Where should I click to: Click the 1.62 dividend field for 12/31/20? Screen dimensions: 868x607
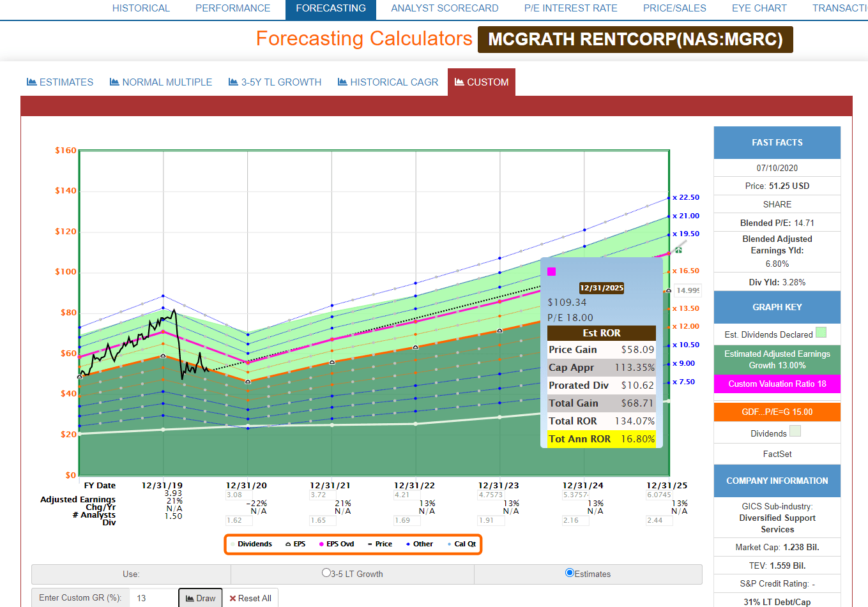[238, 520]
